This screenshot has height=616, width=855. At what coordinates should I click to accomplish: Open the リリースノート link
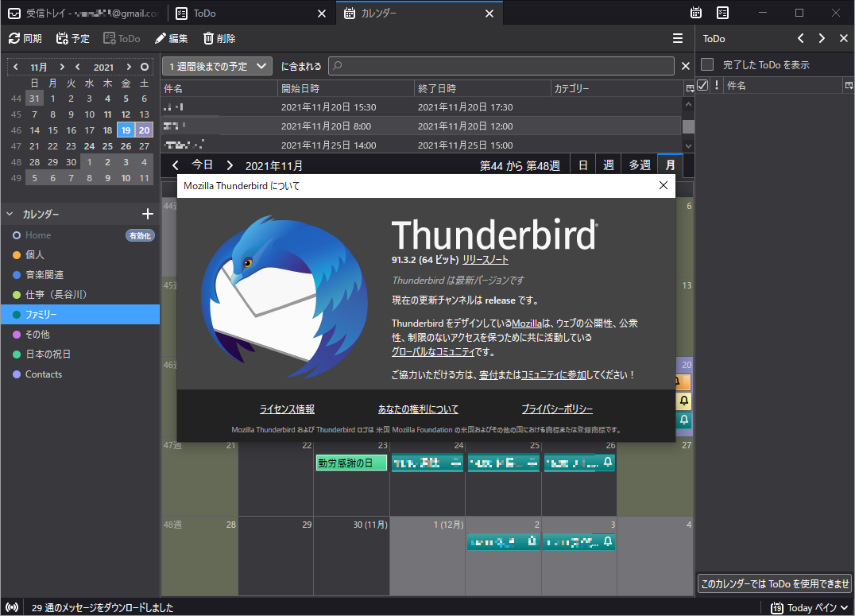pyautogui.click(x=486, y=261)
